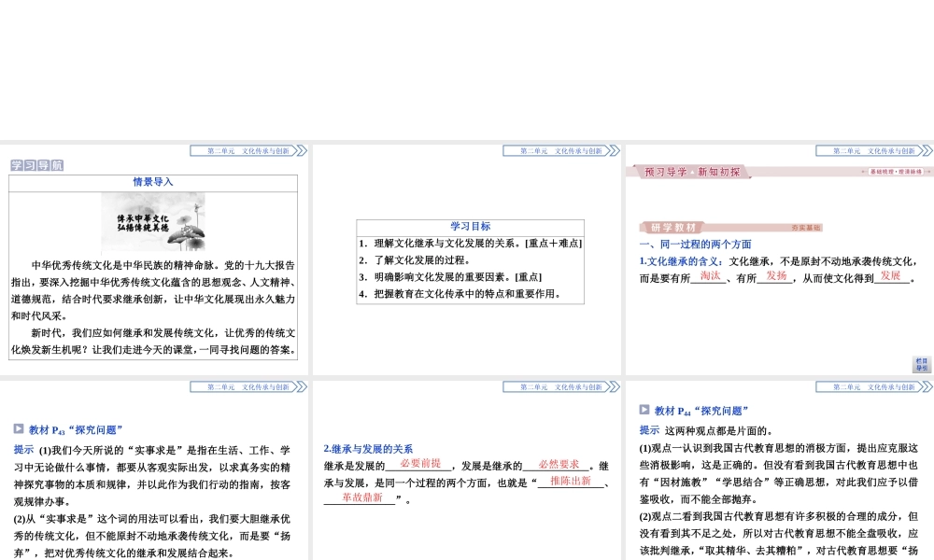This screenshot has width=934, height=560.
Task: Click the red answer 发扬
Action: [x=776, y=276]
